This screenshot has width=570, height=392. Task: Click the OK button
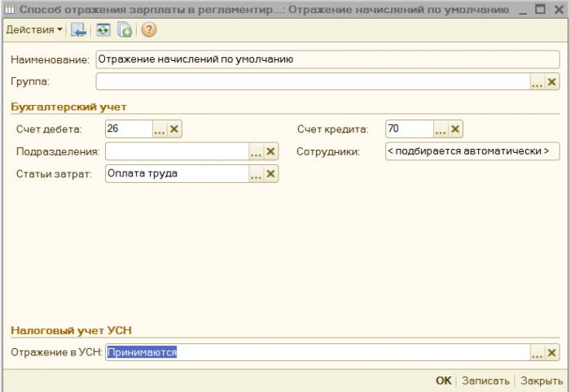click(x=444, y=381)
